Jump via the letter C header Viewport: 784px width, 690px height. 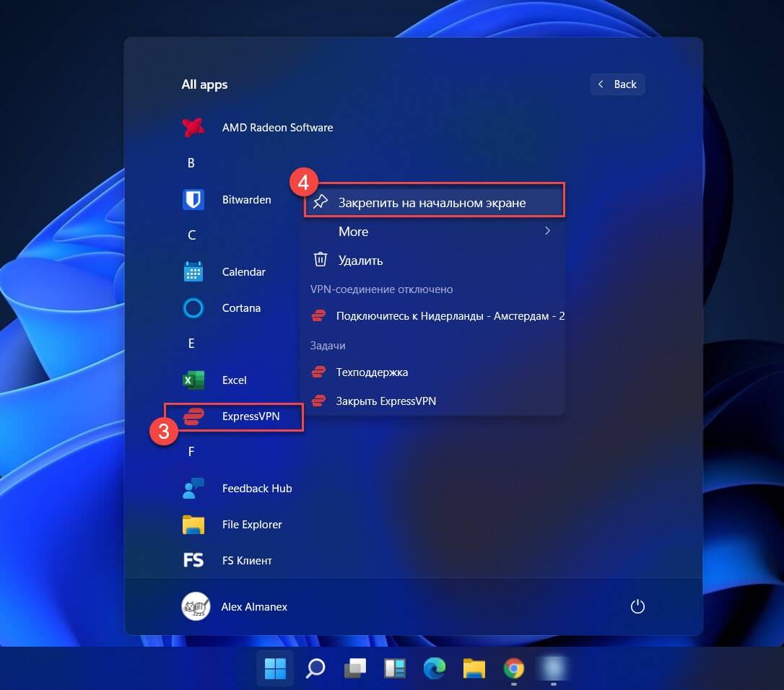[191, 235]
